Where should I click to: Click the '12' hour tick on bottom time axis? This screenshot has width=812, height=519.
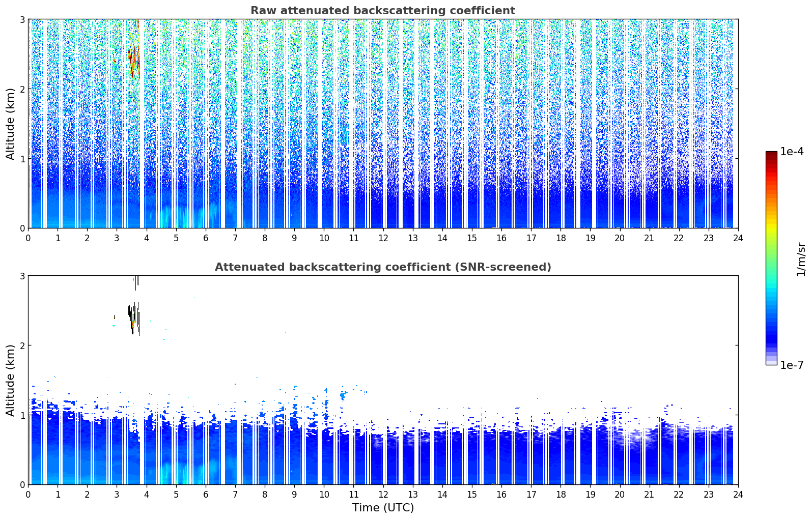(x=383, y=494)
